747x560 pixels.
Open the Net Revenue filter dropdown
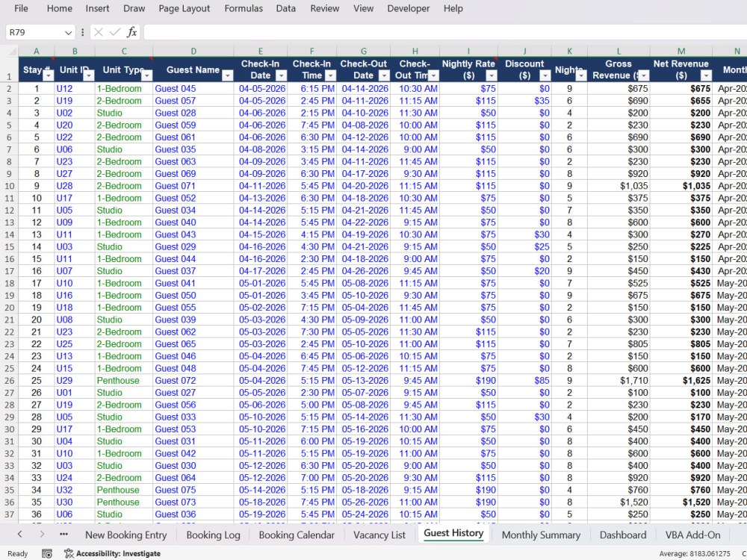[x=706, y=75]
